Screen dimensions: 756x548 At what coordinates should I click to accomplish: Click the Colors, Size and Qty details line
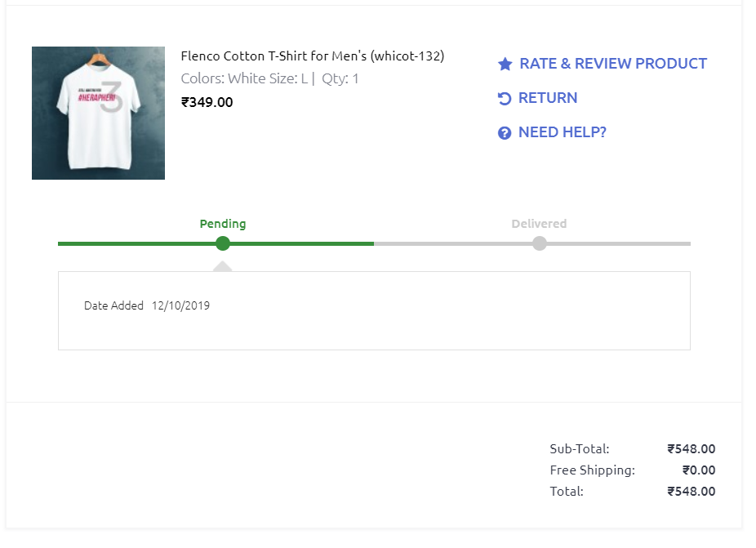pos(270,79)
